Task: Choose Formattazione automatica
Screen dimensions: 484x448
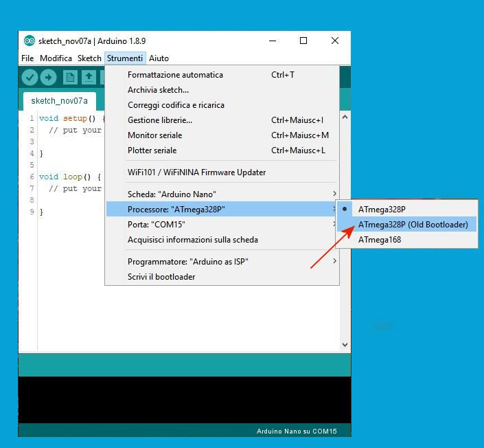Action: point(175,75)
